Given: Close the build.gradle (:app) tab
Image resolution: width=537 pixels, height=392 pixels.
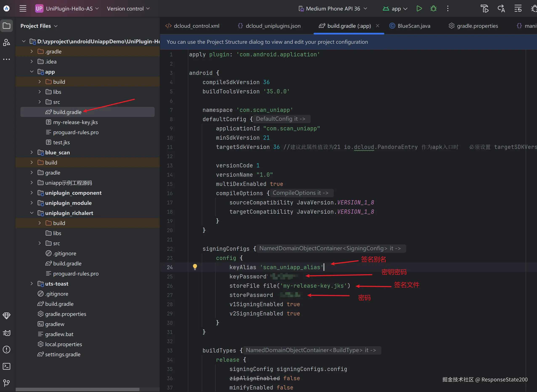Looking at the screenshot, I should [378, 26].
